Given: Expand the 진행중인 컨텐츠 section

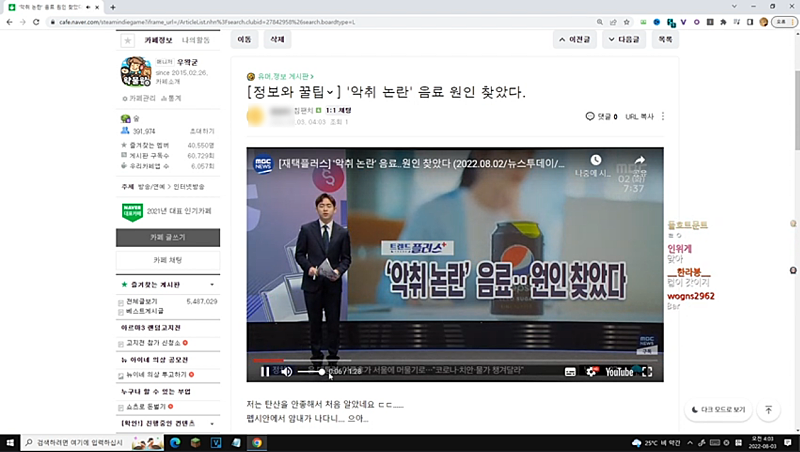Looking at the screenshot, I should coord(212,423).
